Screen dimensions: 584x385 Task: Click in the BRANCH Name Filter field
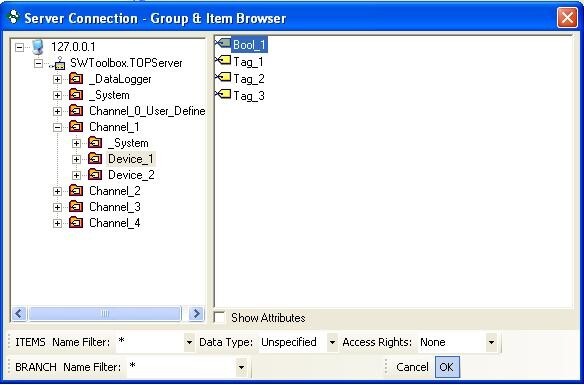click(182, 367)
